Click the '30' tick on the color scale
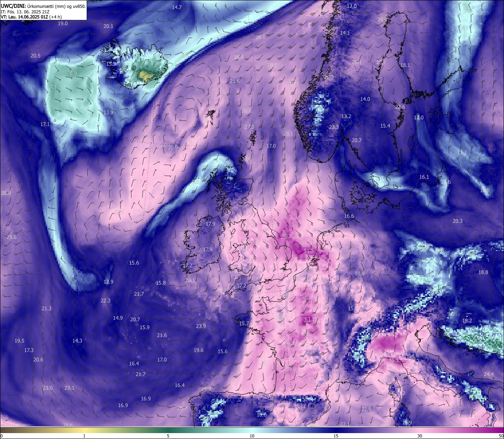Image resolution: width=504 pixels, height=439 pixels. click(x=420, y=436)
